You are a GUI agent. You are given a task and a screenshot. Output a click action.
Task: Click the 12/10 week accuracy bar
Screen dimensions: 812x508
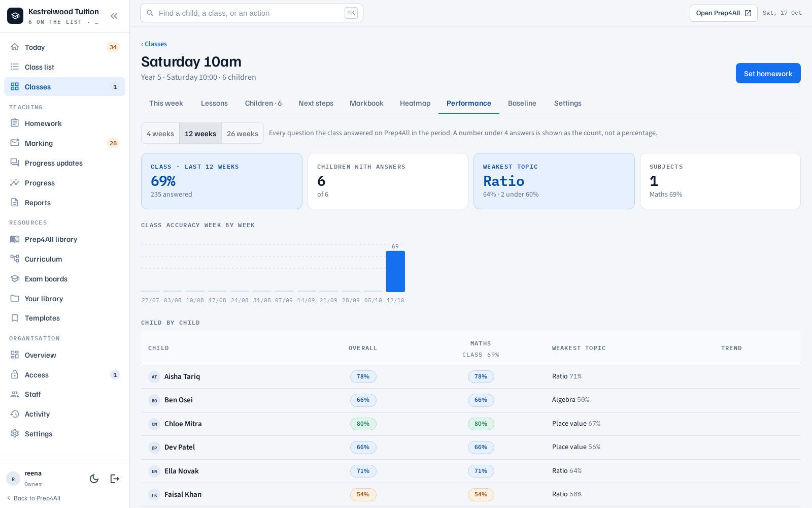pos(395,271)
